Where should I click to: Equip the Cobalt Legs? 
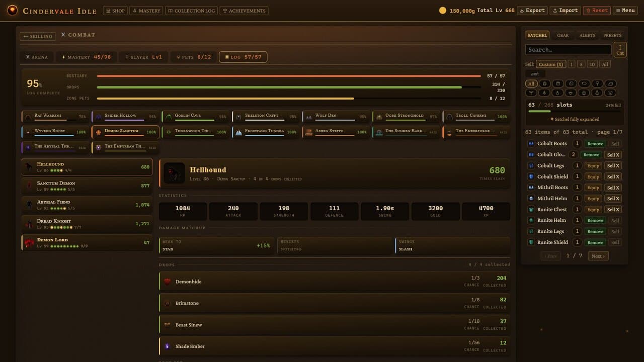tap(593, 165)
